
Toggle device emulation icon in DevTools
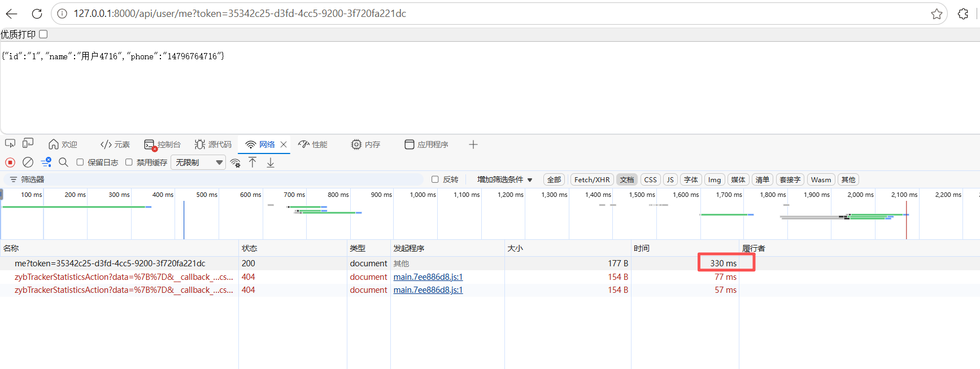tap(28, 144)
